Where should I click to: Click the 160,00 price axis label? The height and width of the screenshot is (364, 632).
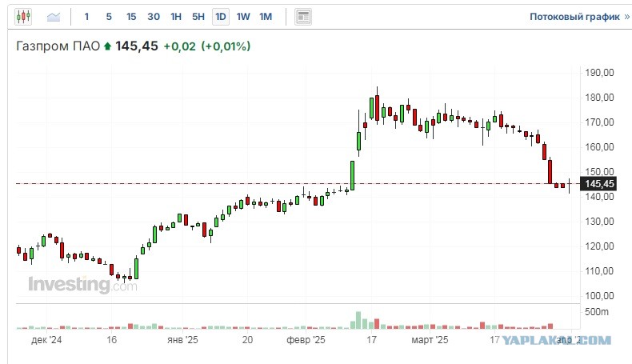point(599,147)
